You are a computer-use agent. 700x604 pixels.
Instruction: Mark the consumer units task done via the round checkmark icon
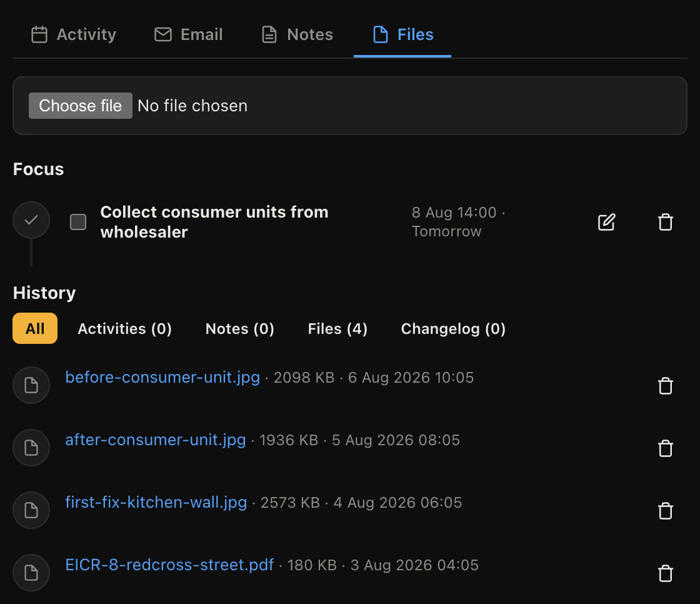click(31, 220)
